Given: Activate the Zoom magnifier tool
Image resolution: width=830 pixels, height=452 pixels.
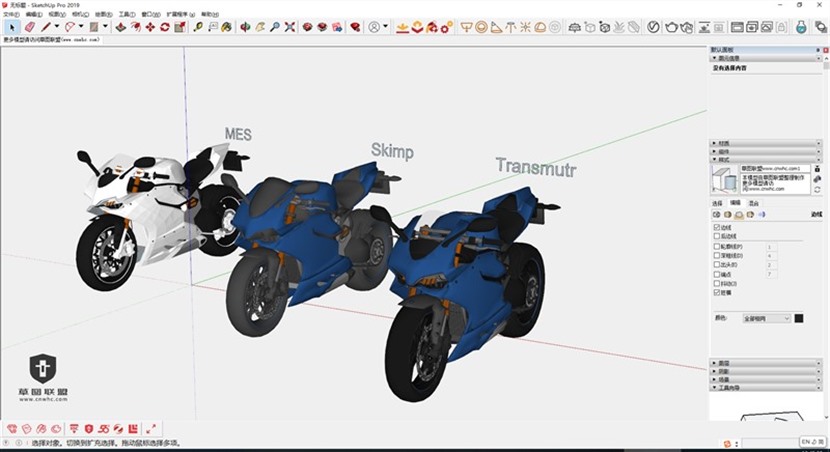Looking at the screenshot, I should click(x=275, y=26).
